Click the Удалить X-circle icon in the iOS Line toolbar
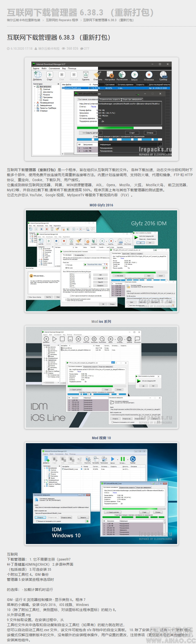This screenshot has height=644, width=196. click(x=78, y=339)
